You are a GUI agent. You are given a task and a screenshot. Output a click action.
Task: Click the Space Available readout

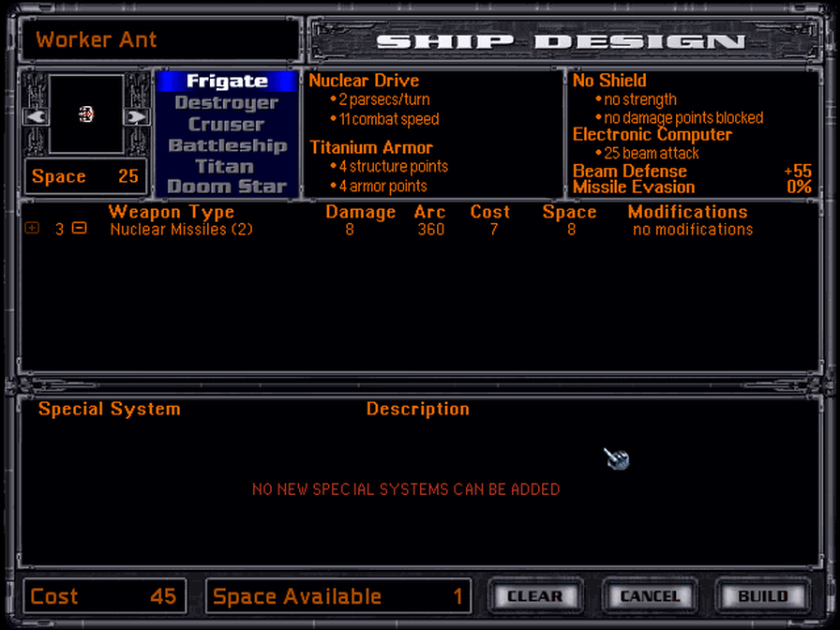point(338,595)
